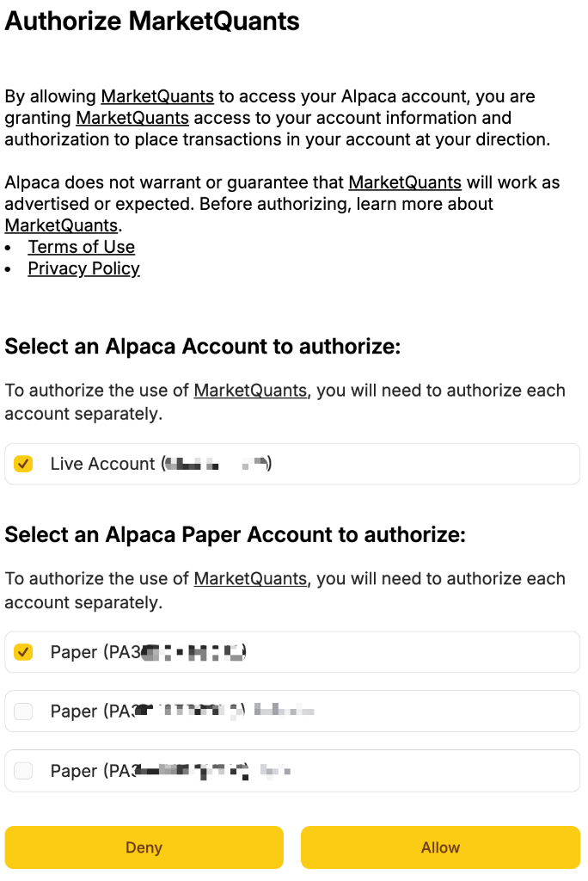Open the learn more about MarketQuants link
Screen dimensions: 588x881
[60, 225]
